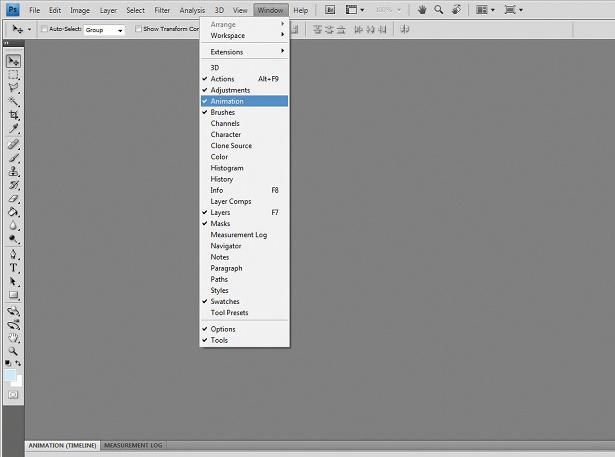Select the Rectangle shape tool
This screenshot has width=615, height=457.
click(x=13, y=295)
